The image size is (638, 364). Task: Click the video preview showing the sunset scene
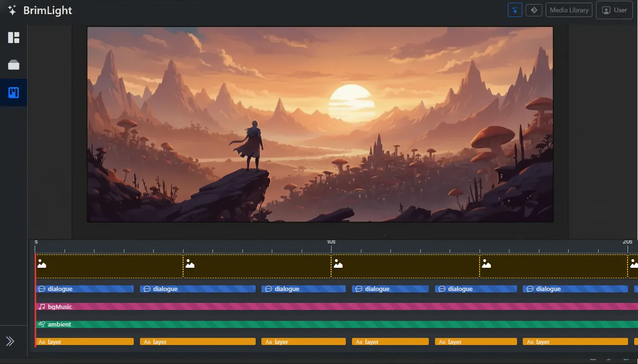tap(320, 124)
